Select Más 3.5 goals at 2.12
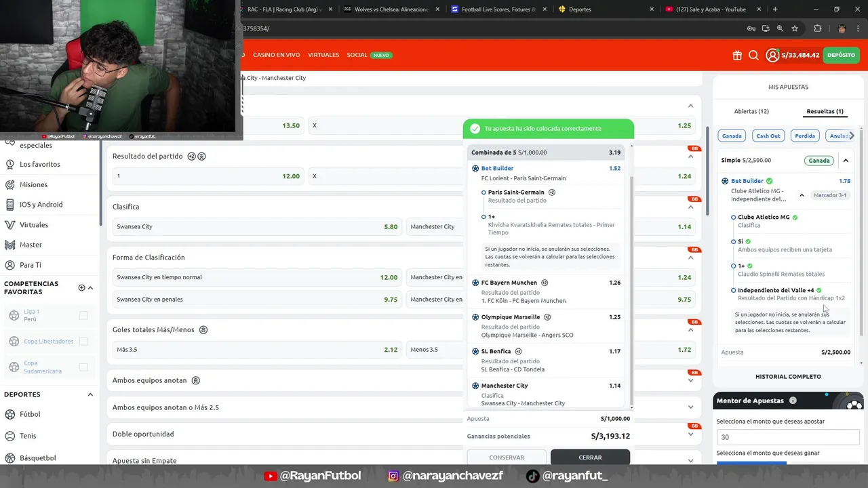This screenshot has width=868, height=488. click(257, 350)
